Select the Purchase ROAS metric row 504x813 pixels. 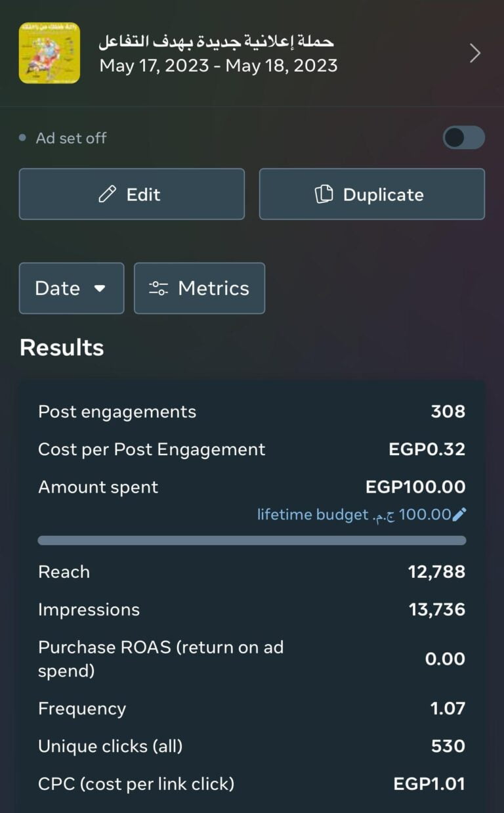click(251, 659)
